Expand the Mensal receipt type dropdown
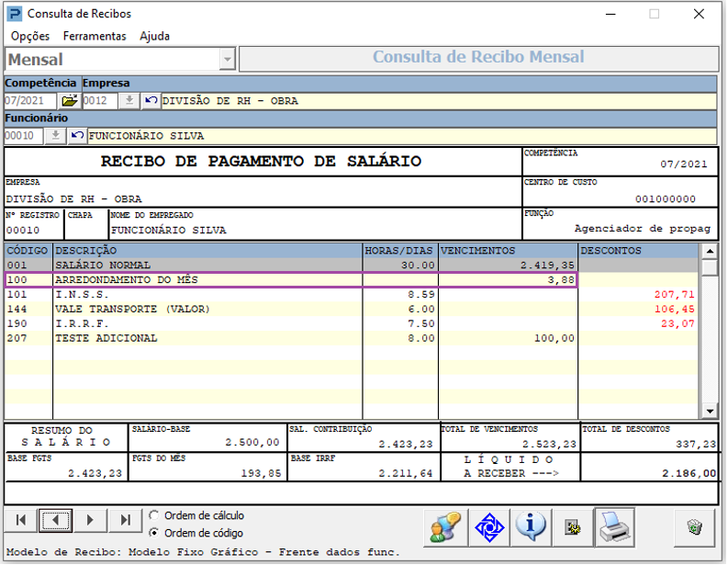728x565 pixels. 227,60
